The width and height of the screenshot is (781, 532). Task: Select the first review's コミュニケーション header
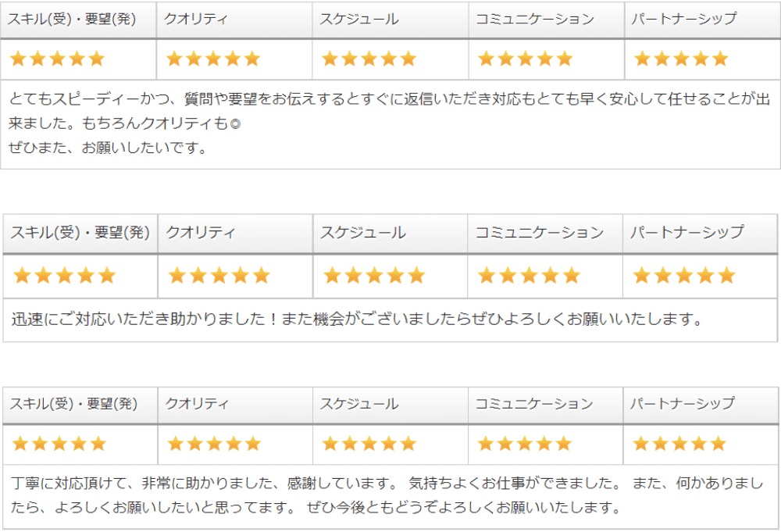[x=536, y=19]
